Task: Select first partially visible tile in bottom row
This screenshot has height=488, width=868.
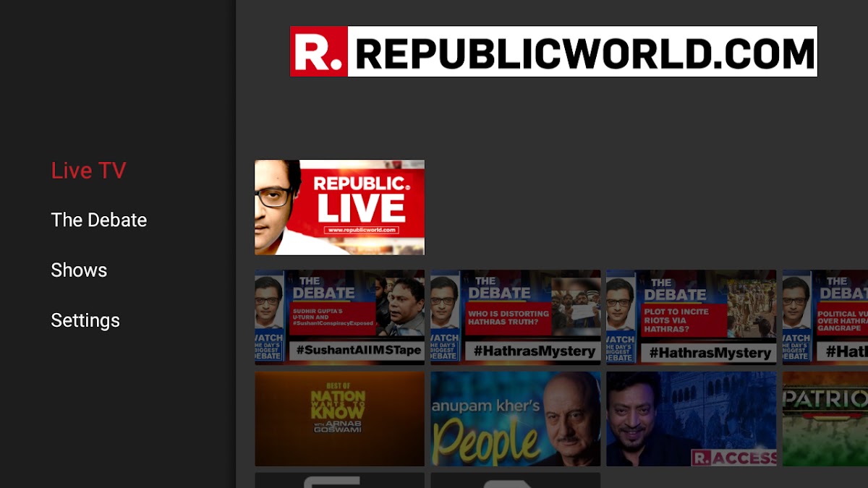Action: point(339,480)
